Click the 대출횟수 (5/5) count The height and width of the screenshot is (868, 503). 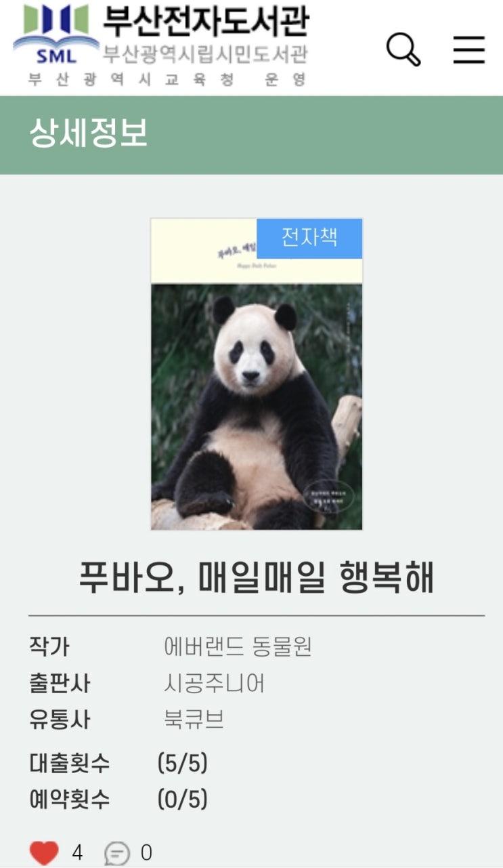(182, 764)
